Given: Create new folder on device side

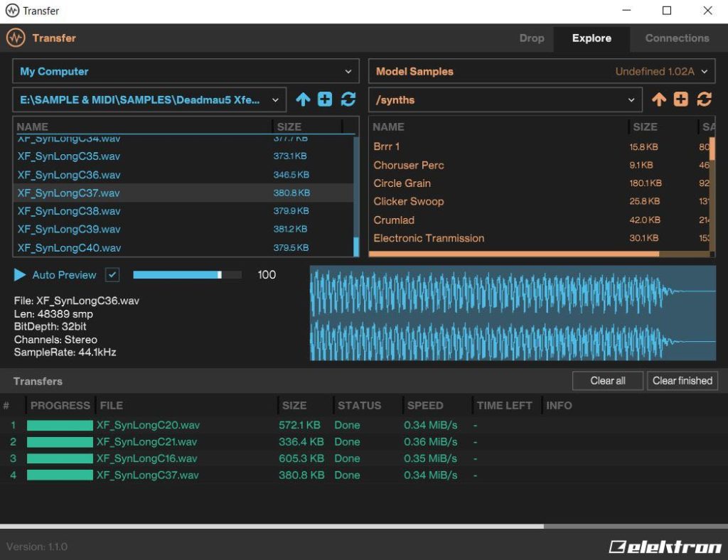Looking at the screenshot, I should point(680,99).
